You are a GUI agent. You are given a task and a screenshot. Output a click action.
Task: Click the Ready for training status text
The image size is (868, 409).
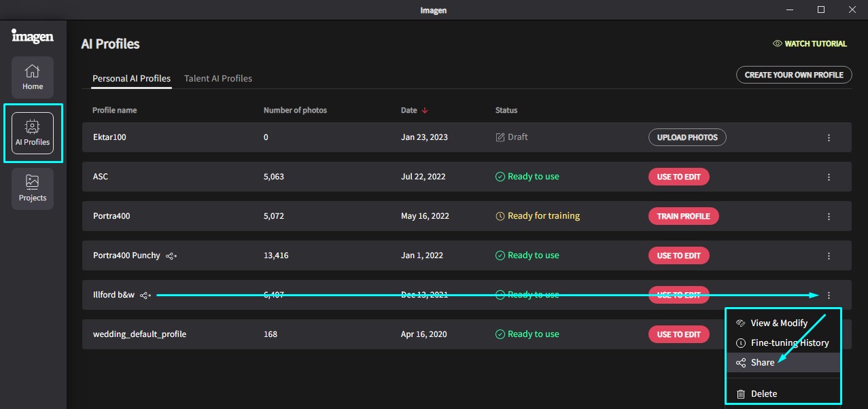coord(544,216)
